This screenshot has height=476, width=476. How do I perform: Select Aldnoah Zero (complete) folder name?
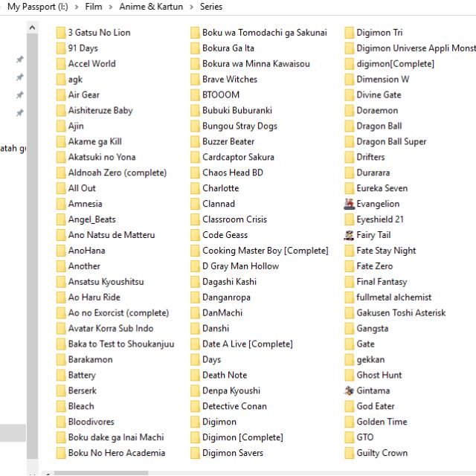click(118, 173)
